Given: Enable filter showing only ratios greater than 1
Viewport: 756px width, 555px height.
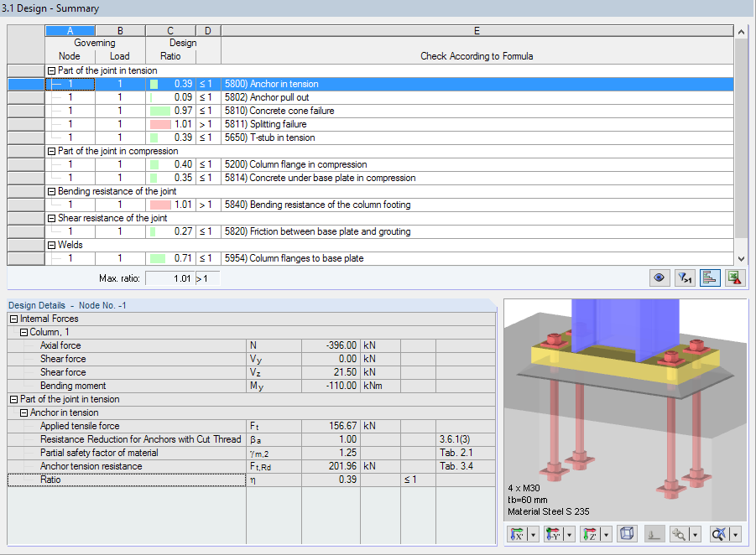Looking at the screenshot, I should (x=684, y=277).
